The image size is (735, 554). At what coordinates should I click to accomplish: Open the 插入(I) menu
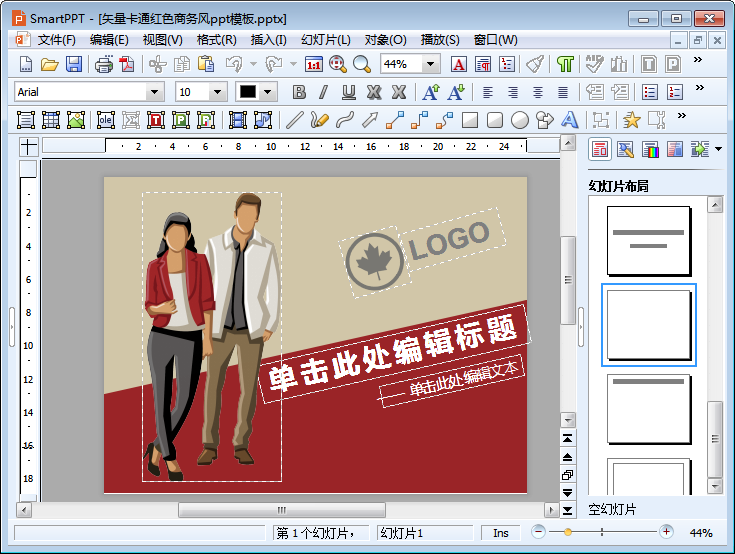[268, 40]
